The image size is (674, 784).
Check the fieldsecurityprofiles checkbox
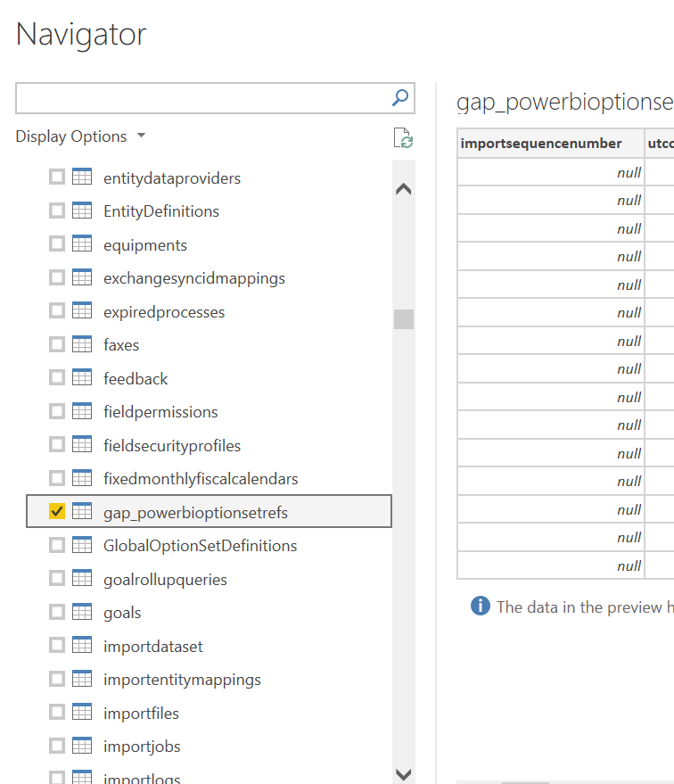57,444
